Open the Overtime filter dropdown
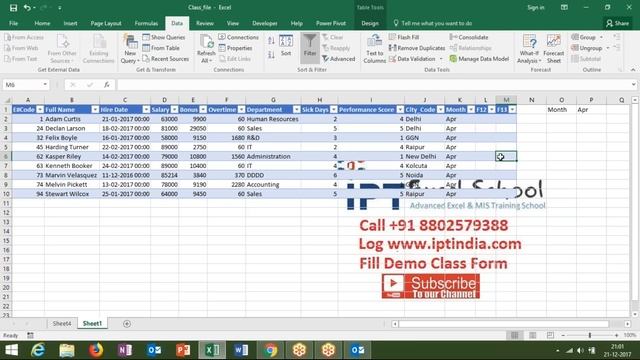The width and height of the screenshot is (640, 360). [x=241, y=110]
